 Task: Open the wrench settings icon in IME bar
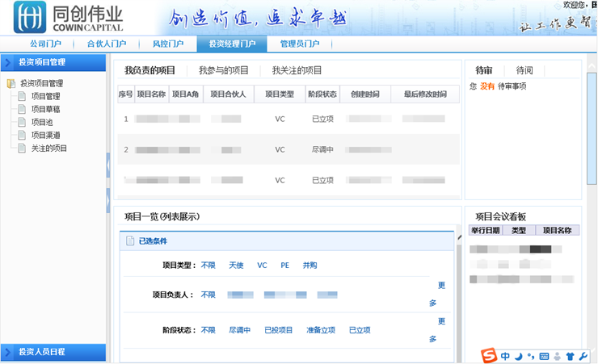tap(583, 356)
